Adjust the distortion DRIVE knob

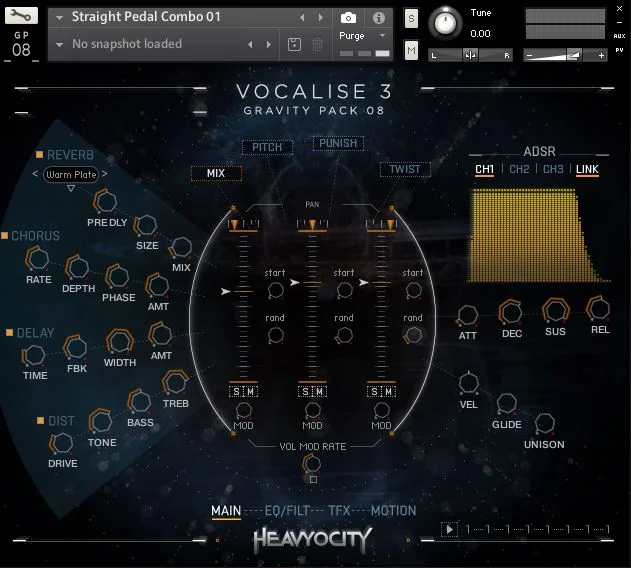[x=62, y=443]
